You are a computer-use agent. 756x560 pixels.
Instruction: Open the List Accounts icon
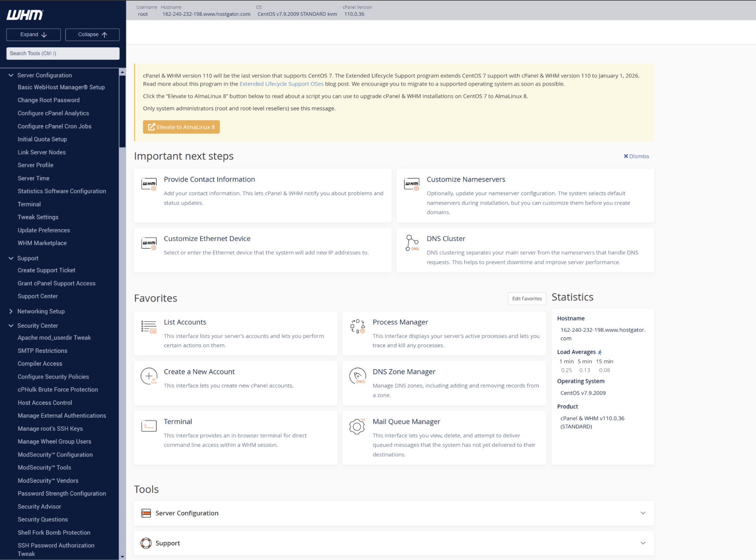[x=149, y=327]
